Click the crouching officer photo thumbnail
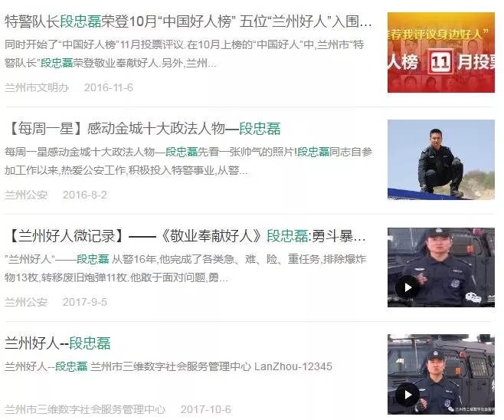The width and height of the screenshot is (504, 420). (x=441, y=159)
